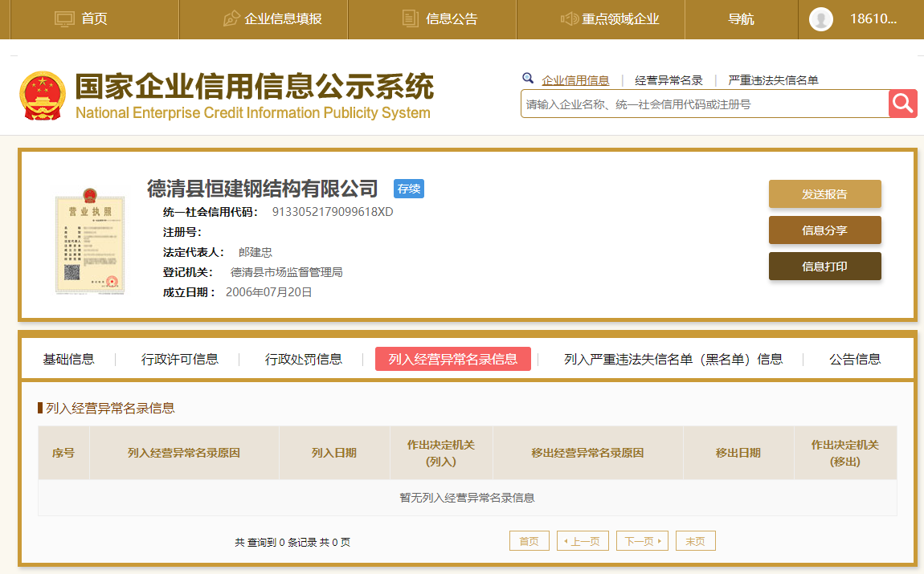Click the 首页 monitor icon
Viewport: 924px width, 574px height.
[64, 18]
